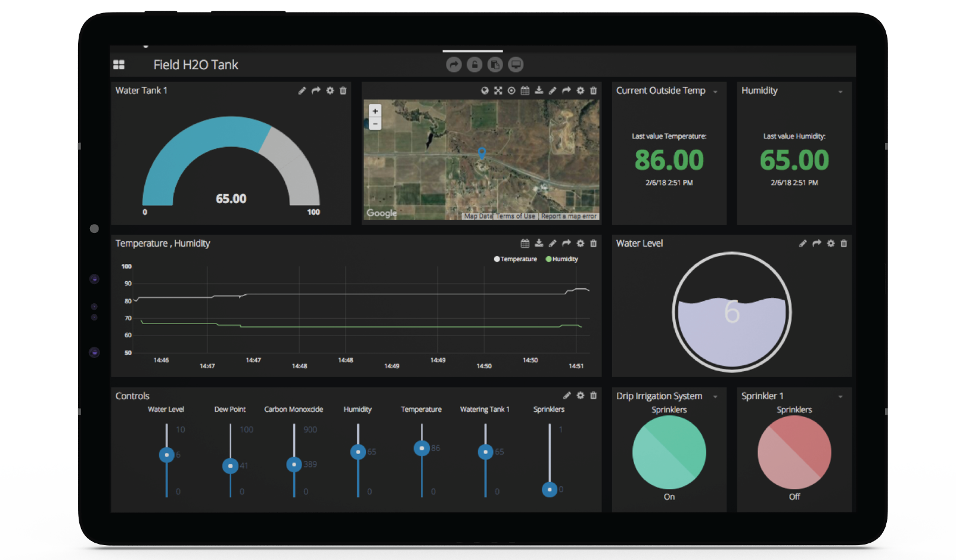Open the calendar date range on the map panel
The image size is (956, 560).
coord(525,91)
